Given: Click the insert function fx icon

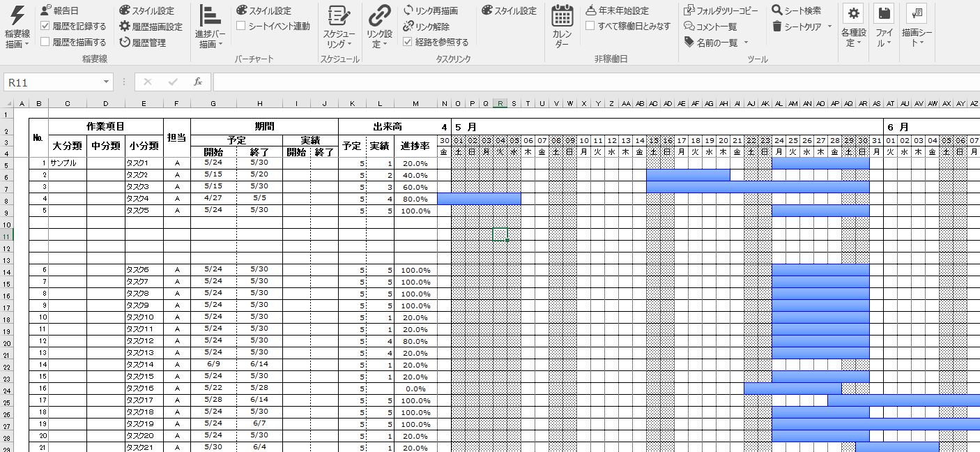Looking at the screenshot, I should click(x=197, y=82).
